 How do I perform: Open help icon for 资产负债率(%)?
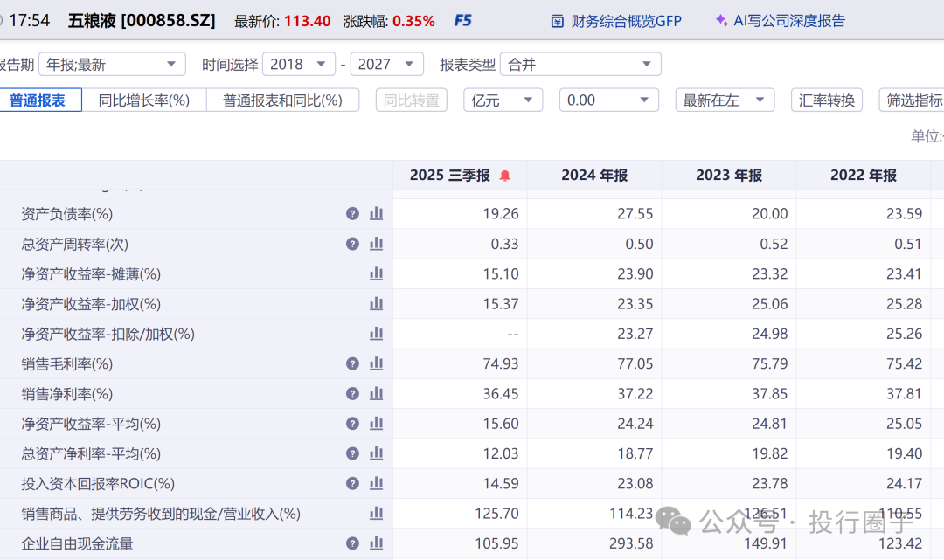point(352,213)
